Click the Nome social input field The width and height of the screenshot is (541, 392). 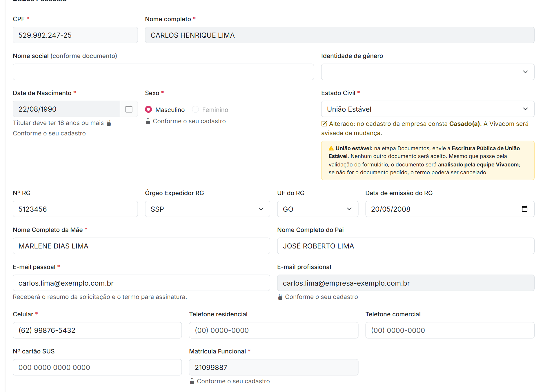[x=163, y=72]
